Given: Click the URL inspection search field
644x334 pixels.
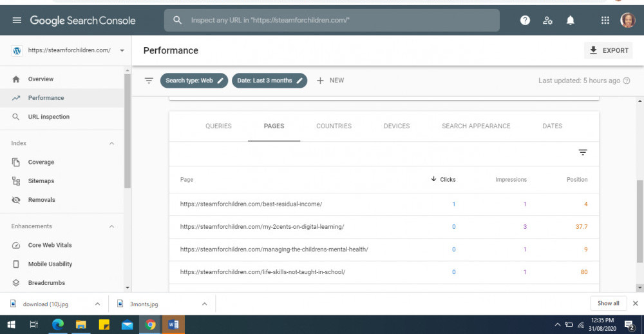Looking at the screenshot, I should 332,20.
